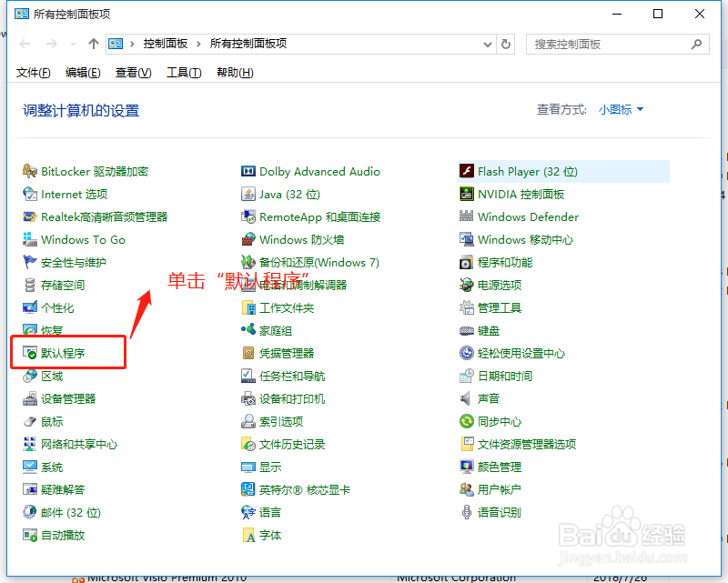
Task: Click the Windows Defender icon
Action: coord(467,216)
